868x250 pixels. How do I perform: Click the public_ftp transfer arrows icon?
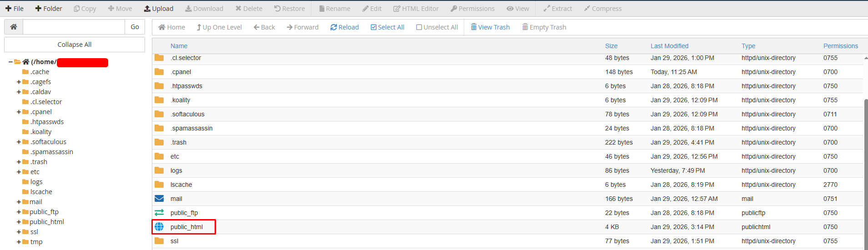[159, 213]
